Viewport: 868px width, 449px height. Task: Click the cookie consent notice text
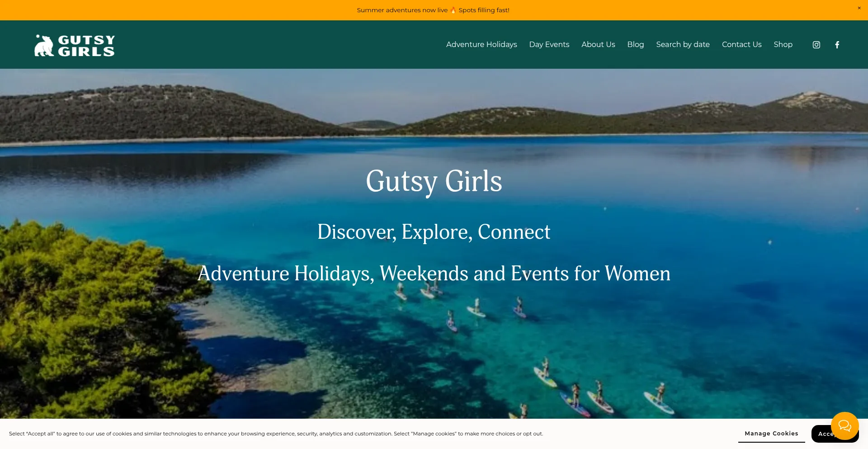[x=276, y=434]
